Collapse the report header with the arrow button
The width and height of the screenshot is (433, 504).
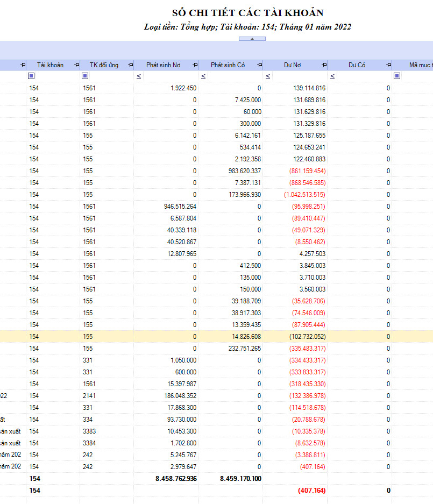pyautogui.click(x=252, y=39)
